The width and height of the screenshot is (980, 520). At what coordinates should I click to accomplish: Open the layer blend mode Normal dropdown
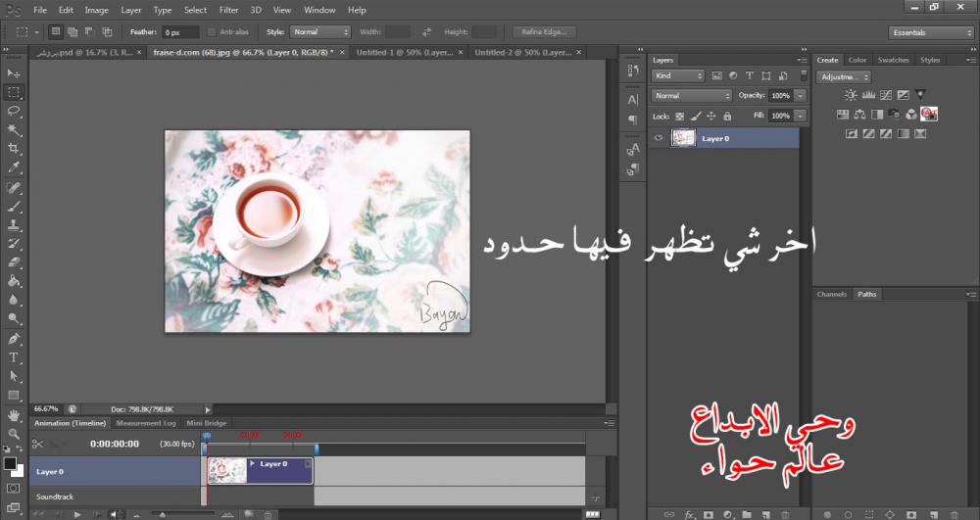pyautogui.click(x=692, y=96)
